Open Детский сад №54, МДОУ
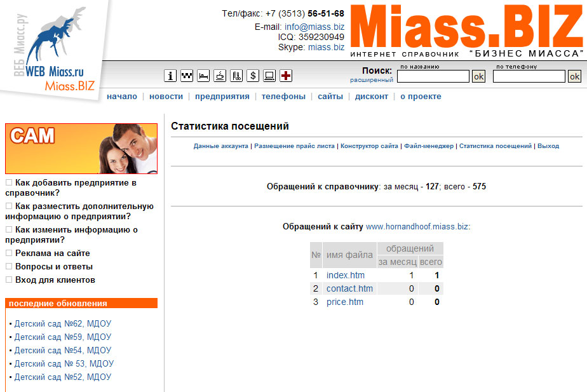Image resolution: width=587 pixels, height=392 pixels. click(x=63, y=351)
